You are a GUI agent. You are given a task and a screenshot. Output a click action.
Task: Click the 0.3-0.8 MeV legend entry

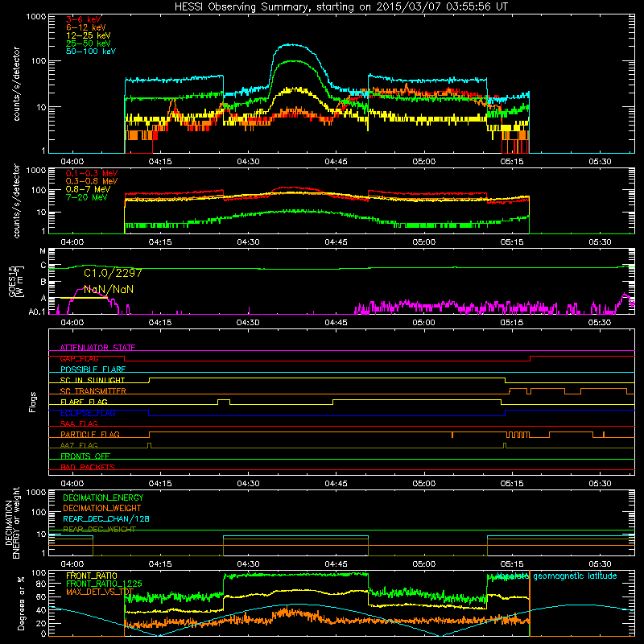click(x=92, y=181)
